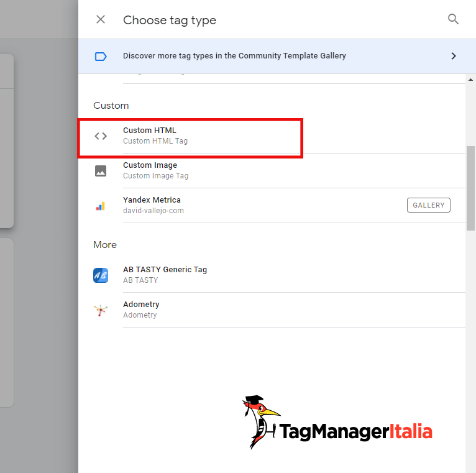Click the "AB TASTY" vendor subtitle

pyautogui.click(x=140, y=280)
